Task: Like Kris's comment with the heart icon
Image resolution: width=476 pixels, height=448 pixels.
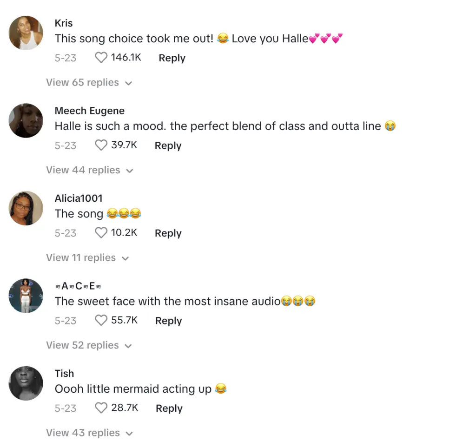Action: pos(101,58)
